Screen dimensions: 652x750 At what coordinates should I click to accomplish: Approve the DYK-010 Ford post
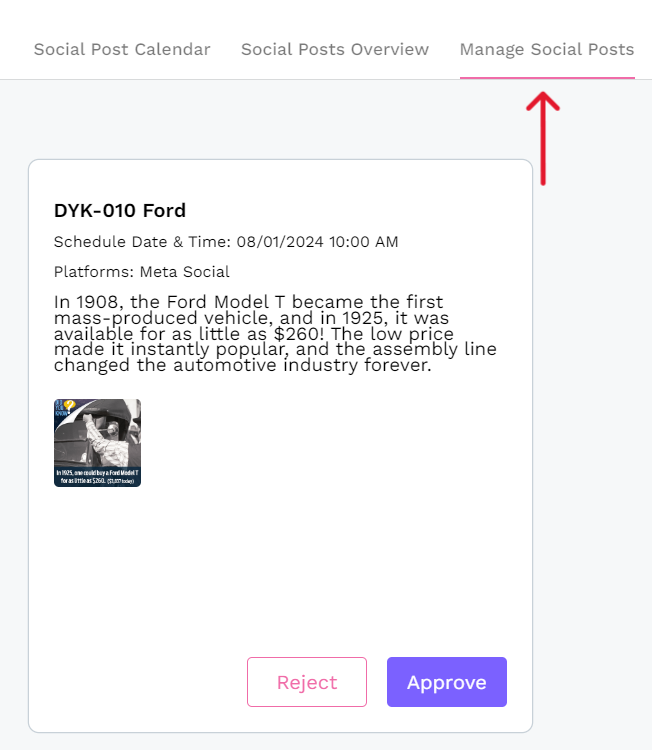[446, 682]
